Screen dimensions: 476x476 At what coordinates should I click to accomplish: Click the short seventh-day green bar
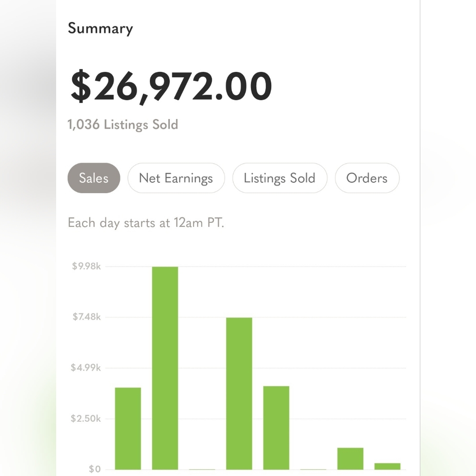pos(350,458)
